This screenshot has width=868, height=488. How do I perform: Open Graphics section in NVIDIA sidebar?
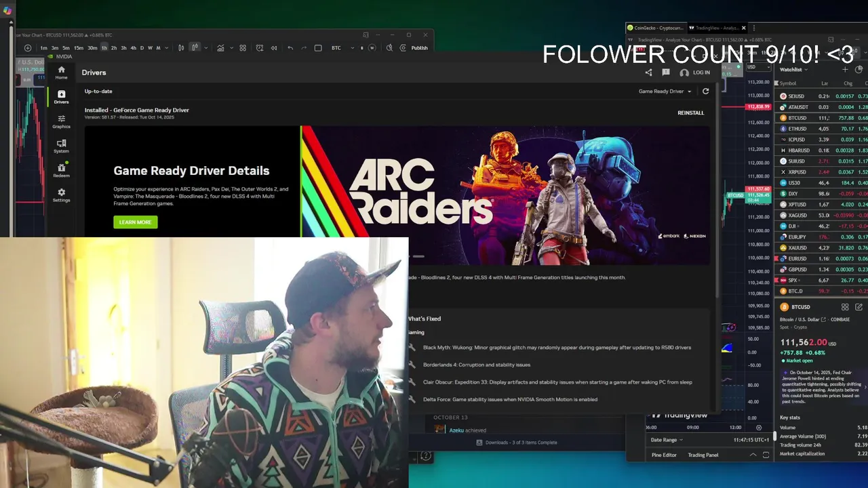pos(61,121)
